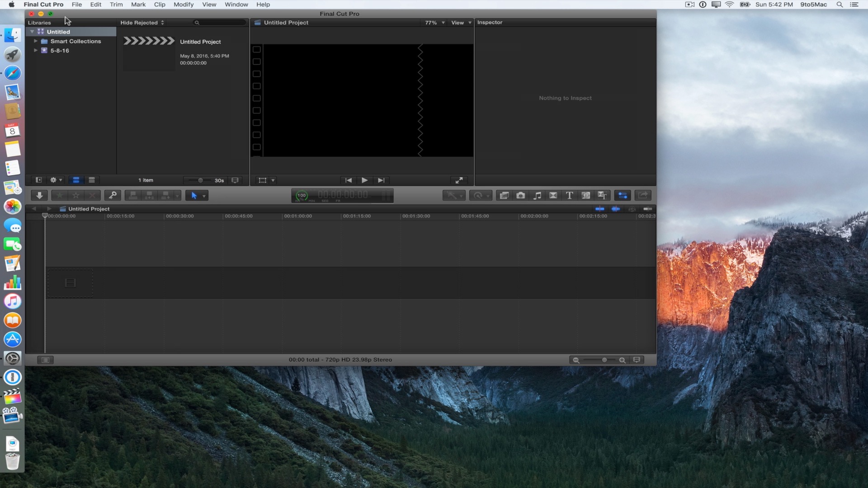868x488 pixels.
Task: Open the Photos browser camera icon
Action: 520,195
